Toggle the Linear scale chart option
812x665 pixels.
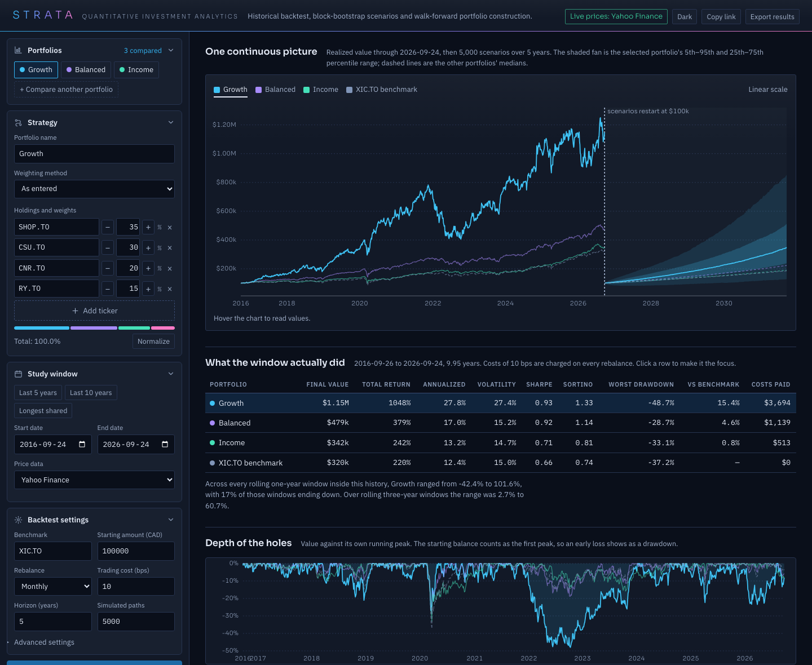[767, 90]
